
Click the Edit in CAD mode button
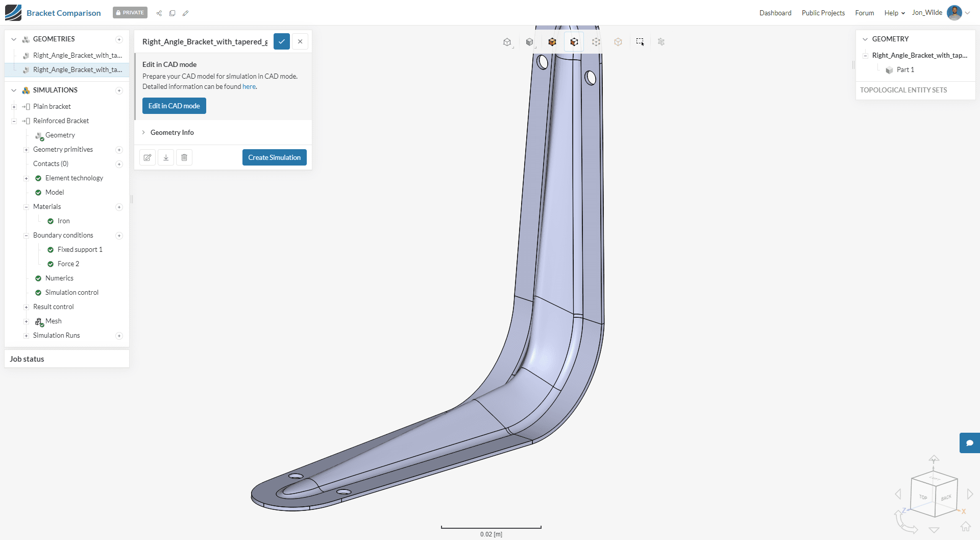174,106
